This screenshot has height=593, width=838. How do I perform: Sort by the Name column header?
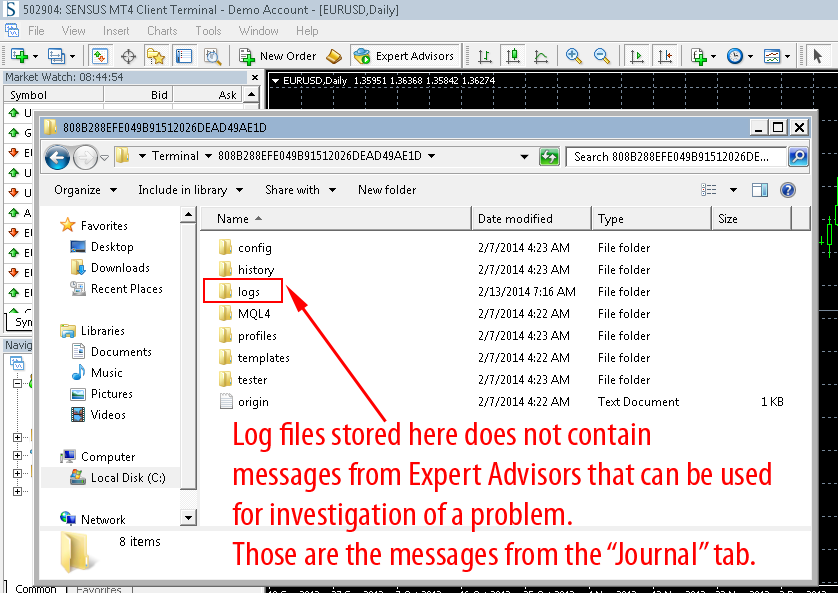point(336,219)
